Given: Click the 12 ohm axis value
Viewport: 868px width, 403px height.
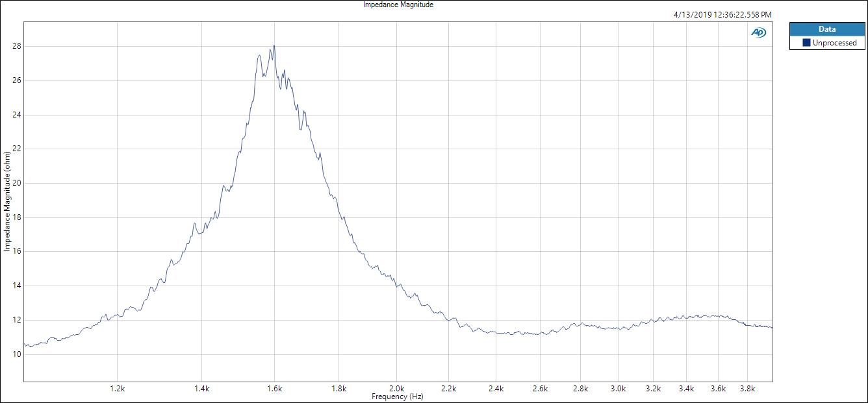Looking at the screenshot, I should (16, 320).
